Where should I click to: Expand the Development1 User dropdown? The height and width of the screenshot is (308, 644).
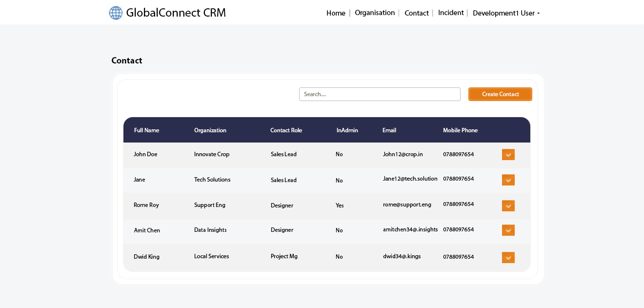coord(506,13)
